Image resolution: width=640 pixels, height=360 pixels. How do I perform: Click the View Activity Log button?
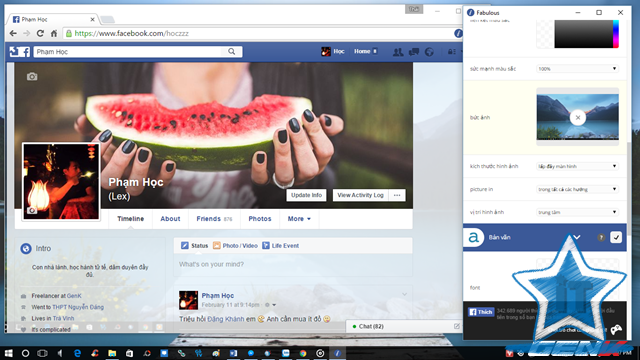click(x=360, y=195)
